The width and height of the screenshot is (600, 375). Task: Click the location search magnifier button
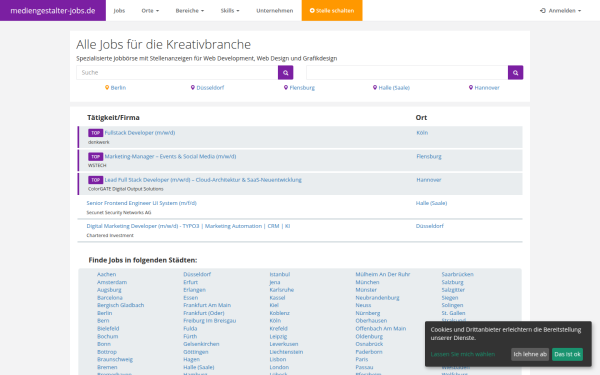pyautogui.click(x=515, y=73)
